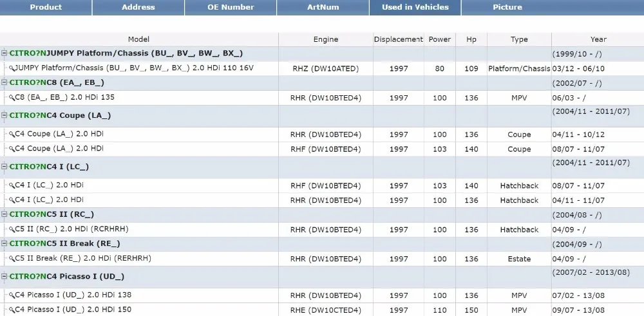
Task: Switch to the Address tab
Action: click(x=138, y=7)
